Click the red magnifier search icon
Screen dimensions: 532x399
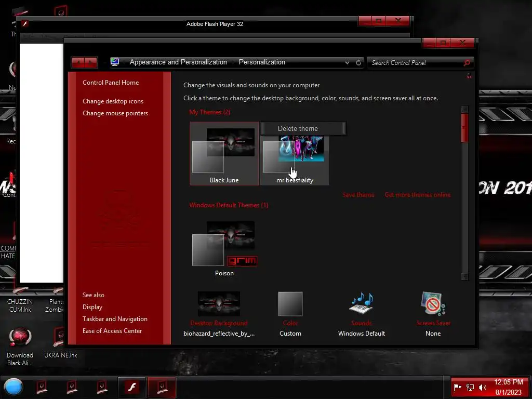(467, 63)
